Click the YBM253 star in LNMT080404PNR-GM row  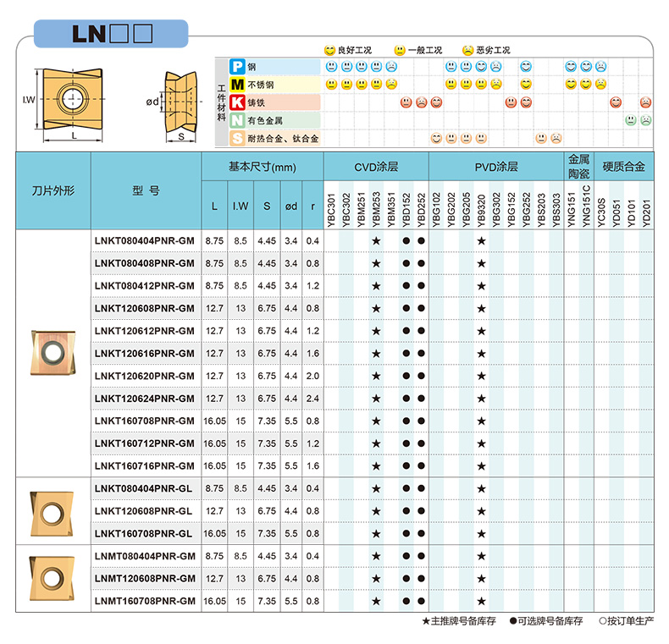[x=376, y=556]
